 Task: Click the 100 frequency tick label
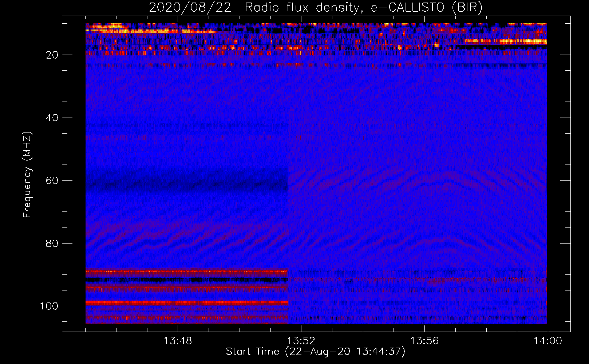(49, 306)
